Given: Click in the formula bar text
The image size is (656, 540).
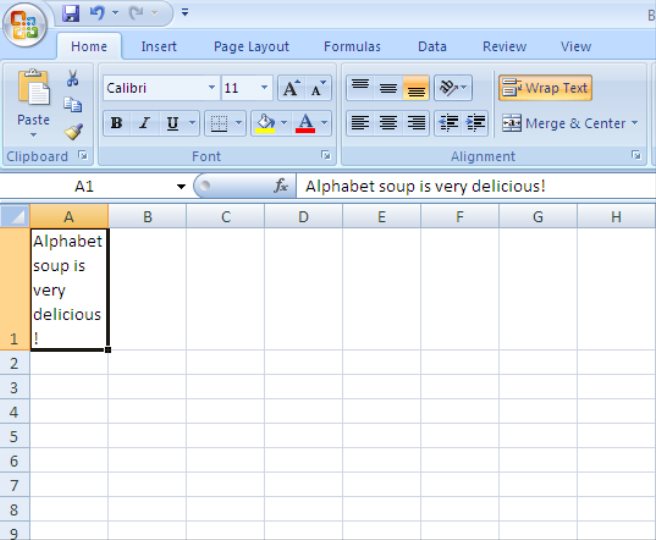Looking at the screenshot, I should click(x=425, y=186).
